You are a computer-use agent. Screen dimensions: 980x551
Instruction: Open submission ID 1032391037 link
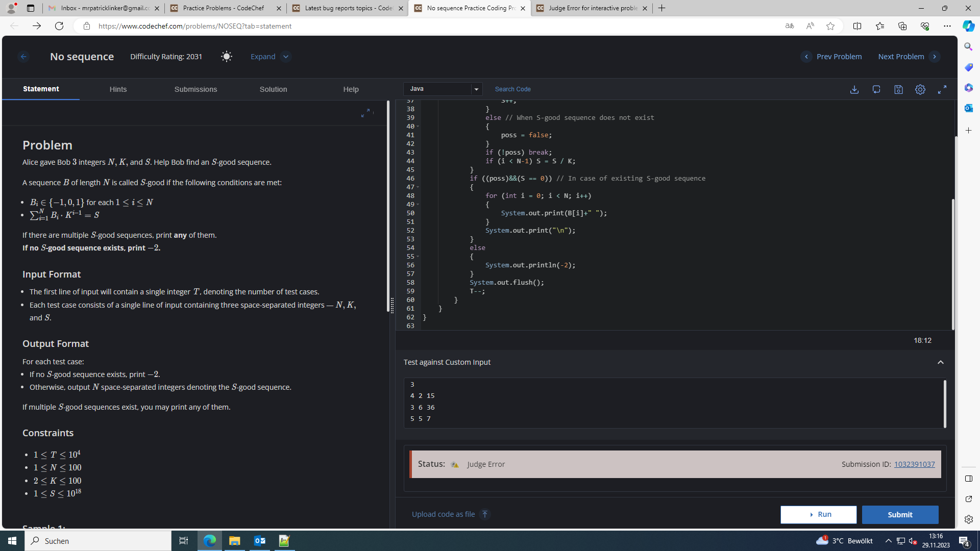click(x=914, y=464)
